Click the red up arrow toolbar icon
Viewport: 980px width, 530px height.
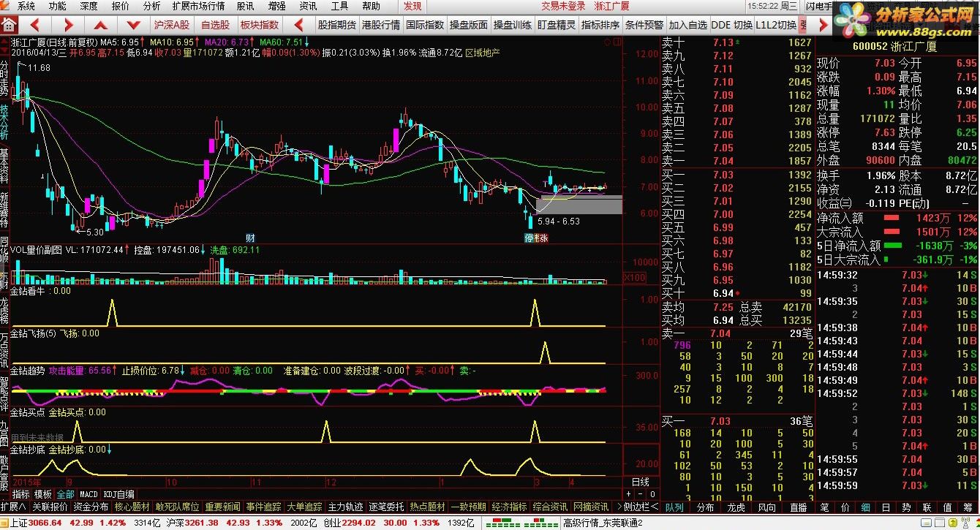(x=100, y=25)
